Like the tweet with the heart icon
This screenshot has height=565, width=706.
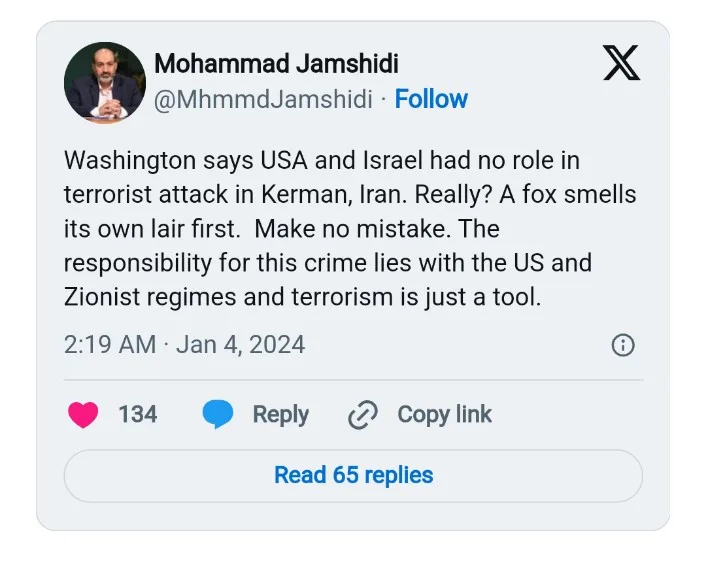point(83,415)
